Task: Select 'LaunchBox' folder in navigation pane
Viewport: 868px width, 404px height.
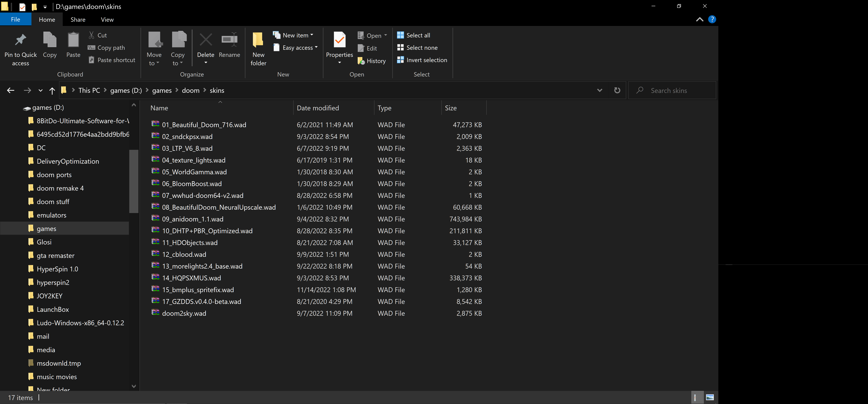Action: click(x=53, y=309)
